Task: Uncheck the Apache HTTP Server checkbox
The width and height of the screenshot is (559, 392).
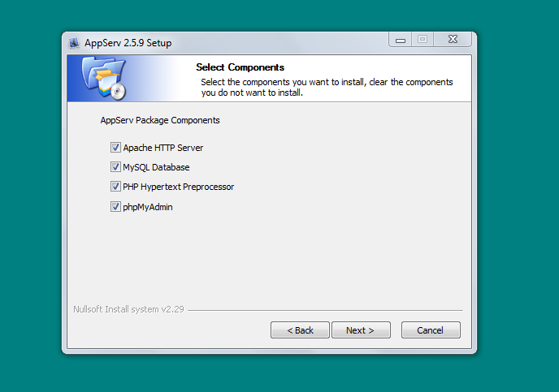Action: pos(115,148)
